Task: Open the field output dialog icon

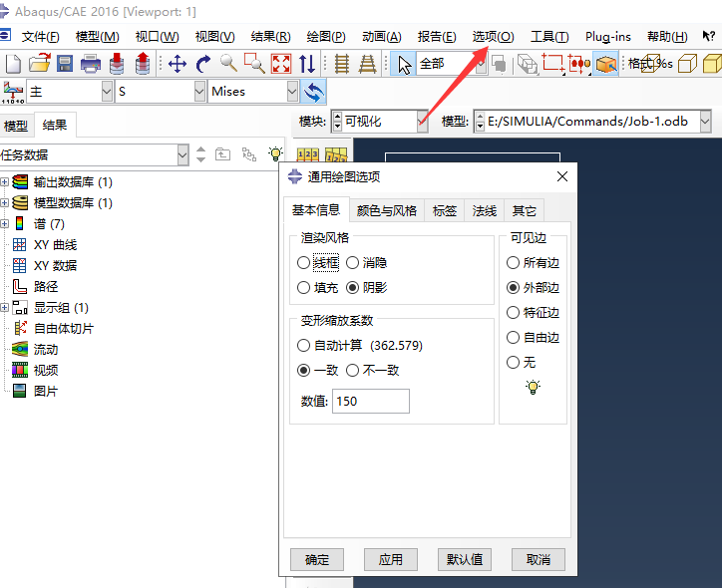Action: [13, 92]
